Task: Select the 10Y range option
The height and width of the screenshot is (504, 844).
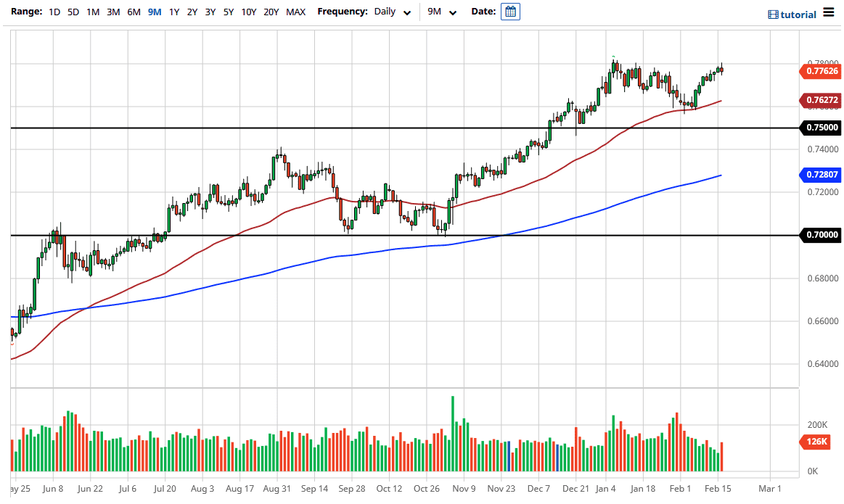Action: pos(248,12)
